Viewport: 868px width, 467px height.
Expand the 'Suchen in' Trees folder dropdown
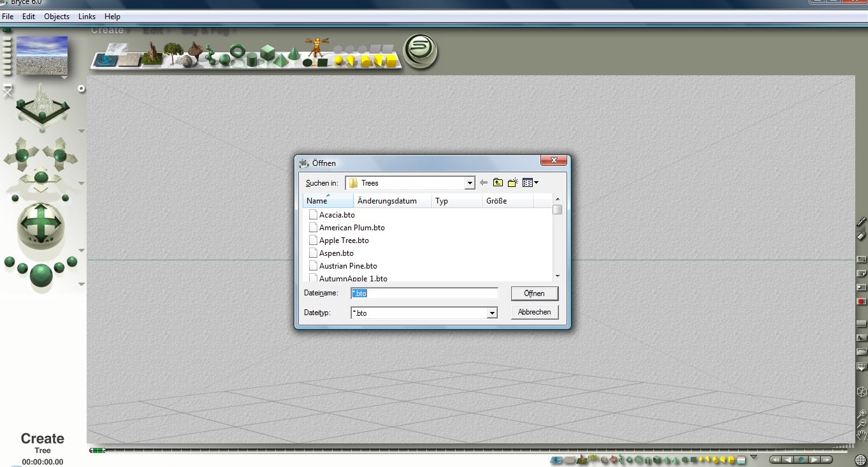coord(470,184)
